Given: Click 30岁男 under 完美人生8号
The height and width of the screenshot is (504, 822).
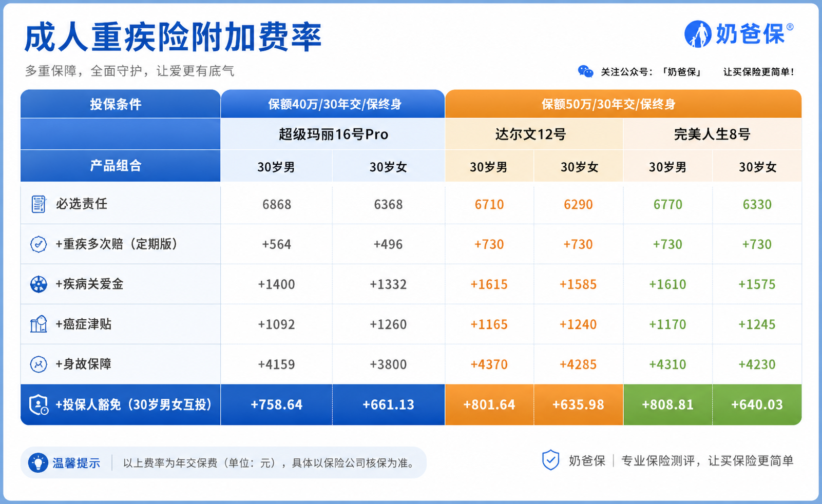Looking at the screenshot, I should point(668,167).
